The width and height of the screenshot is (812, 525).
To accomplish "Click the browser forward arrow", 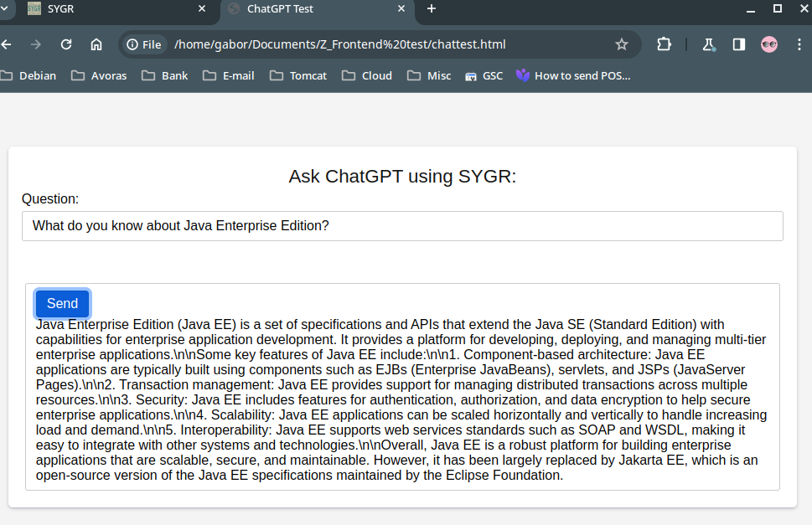I will click(36, 44).
